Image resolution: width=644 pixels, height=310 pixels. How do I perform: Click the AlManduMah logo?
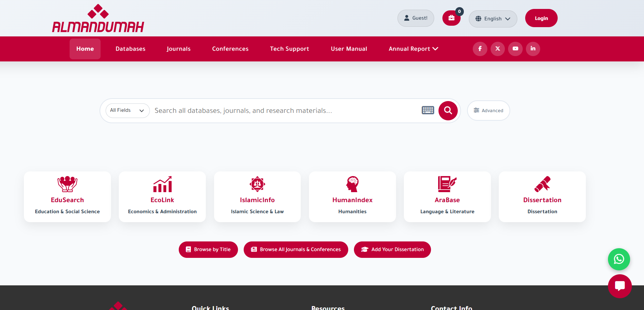point(98,18)
